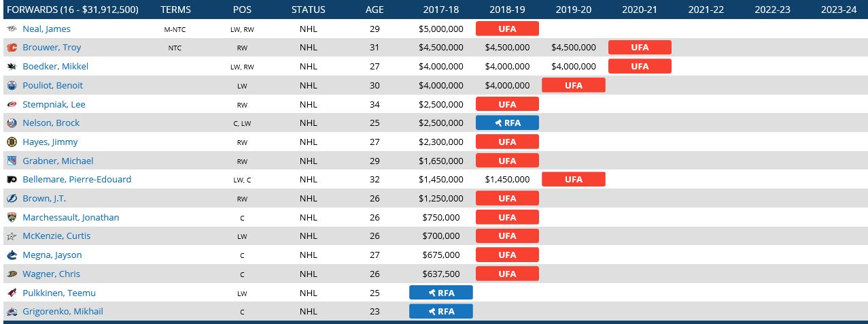This screenshot has height=324, width=868.
Task: Click the Forwards section header title
Action: [x=71, y=10]
